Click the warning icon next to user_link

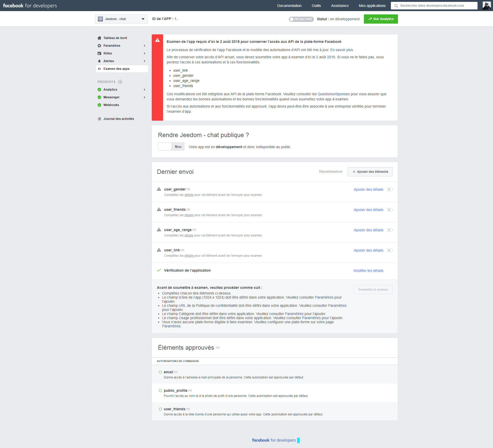[x=159, y=250]
